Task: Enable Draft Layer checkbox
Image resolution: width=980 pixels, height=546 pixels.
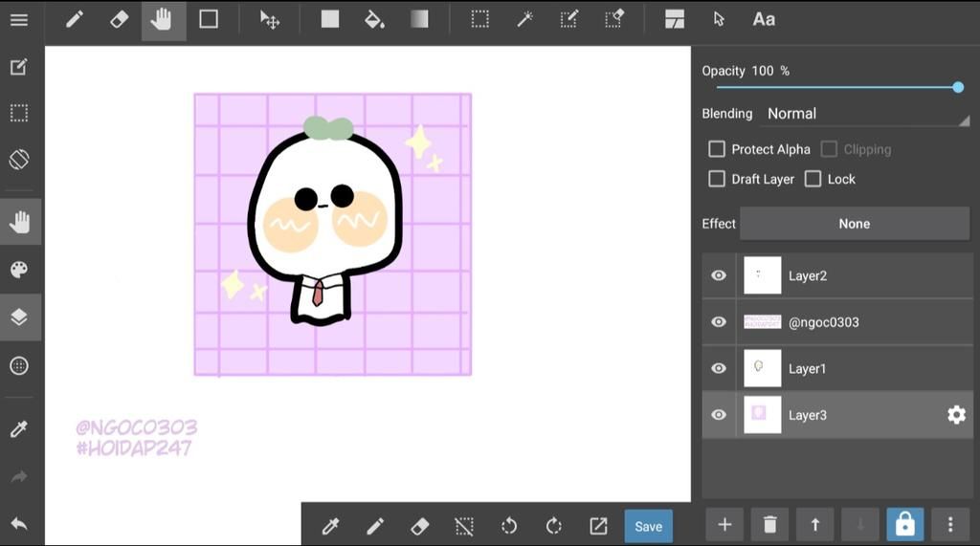Action: tap(717, 180)
